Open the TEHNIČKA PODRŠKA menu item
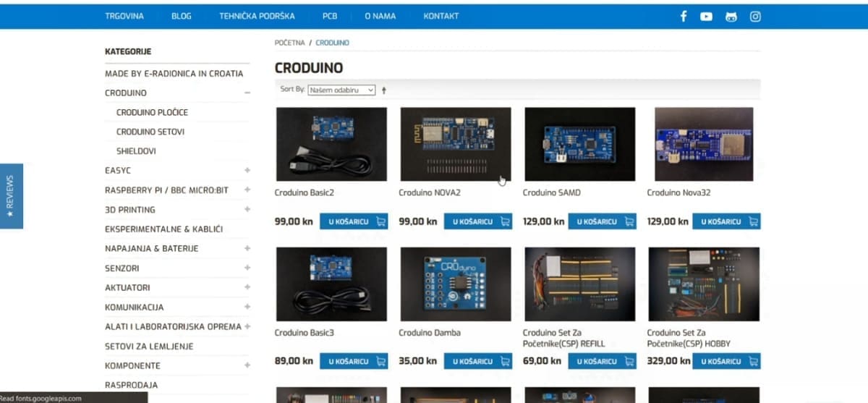 pyautogui.click(x=257, y=16)
